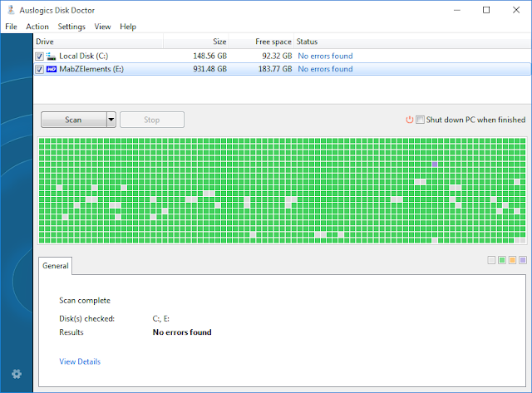Click the Auslogics Disk Doctor title icon
Screen dimensions: 532x393
pos(11,10)
